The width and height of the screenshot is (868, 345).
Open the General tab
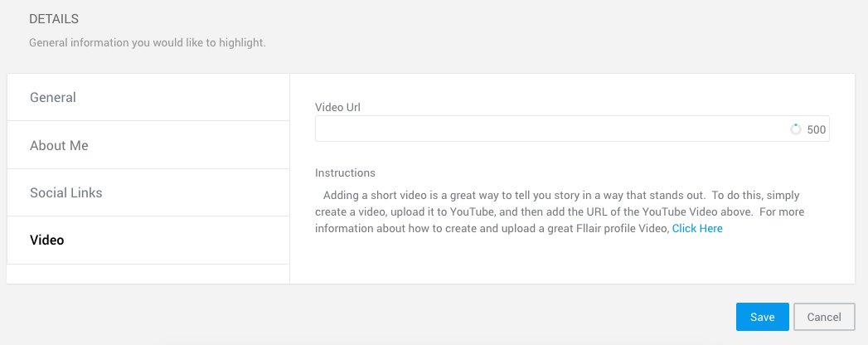pos(53,98)
